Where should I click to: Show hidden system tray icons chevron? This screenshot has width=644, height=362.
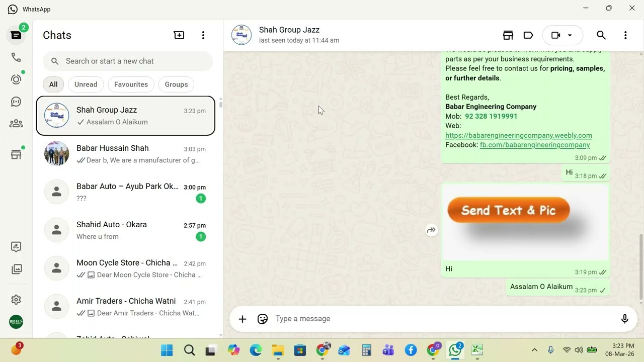(534, 350)
